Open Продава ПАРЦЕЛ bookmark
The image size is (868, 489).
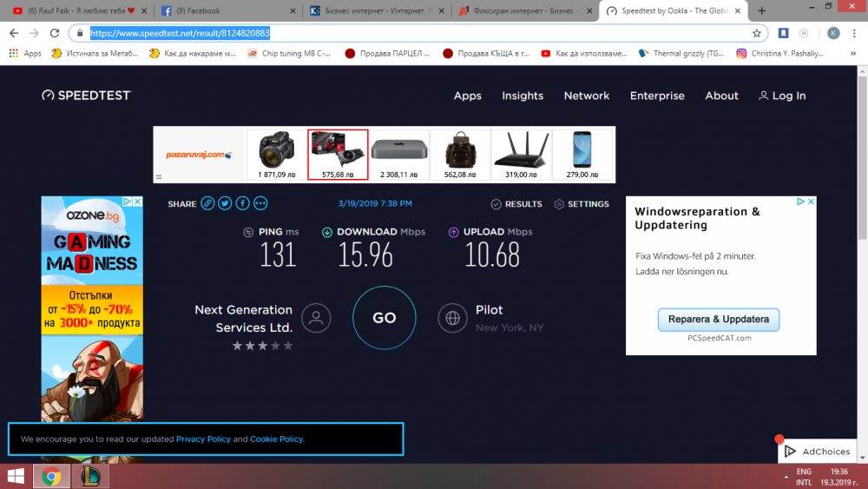[x=387, y=53]
